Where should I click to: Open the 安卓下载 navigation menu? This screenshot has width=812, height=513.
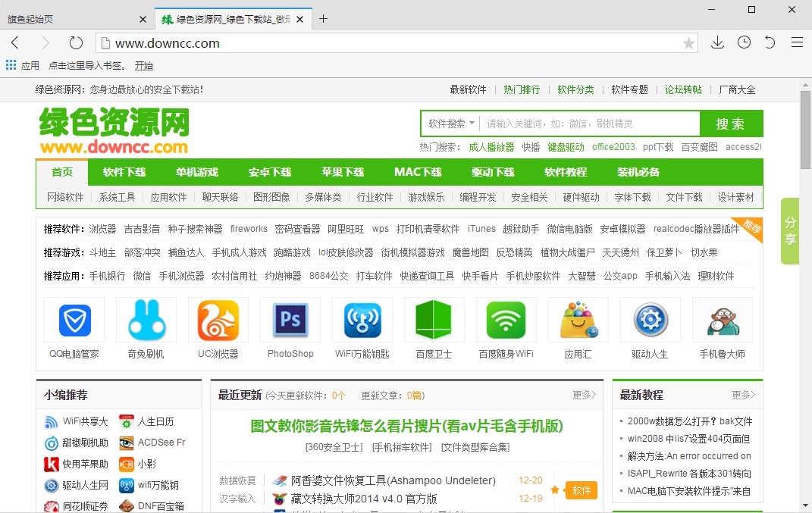(269, 172)
